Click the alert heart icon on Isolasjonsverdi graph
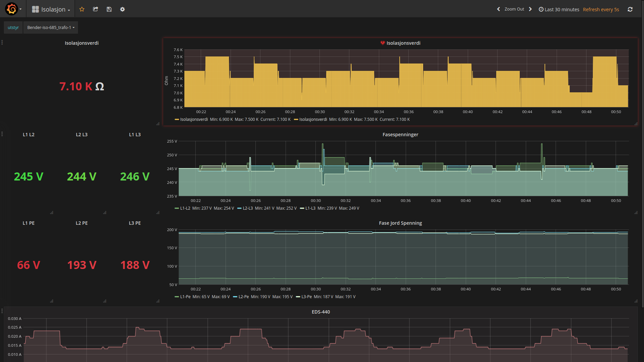Screen dimensions: 644x362 tap(383, 43)
